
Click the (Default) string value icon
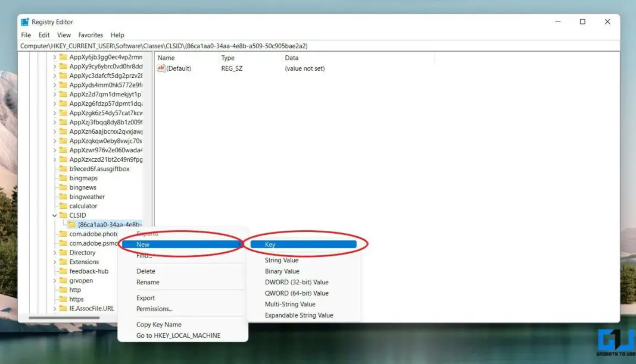(x=161, y=68)
